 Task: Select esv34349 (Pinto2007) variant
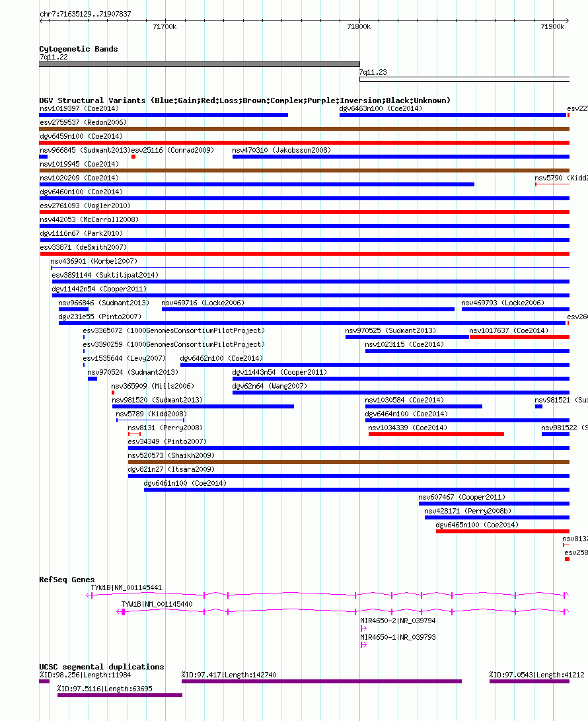(x=349, y=448)
